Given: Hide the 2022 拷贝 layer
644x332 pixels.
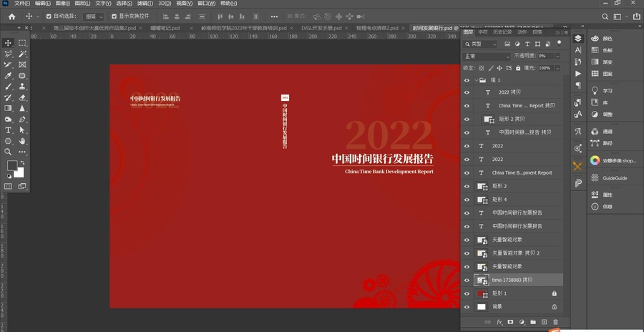Looking at the screenshot, I should click(467, 92).
